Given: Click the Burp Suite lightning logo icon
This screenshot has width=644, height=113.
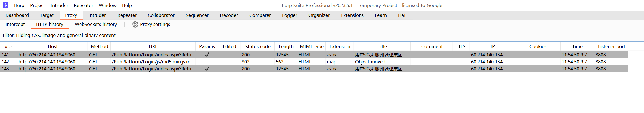Looking at the screenshot, I should click(6, 5).
